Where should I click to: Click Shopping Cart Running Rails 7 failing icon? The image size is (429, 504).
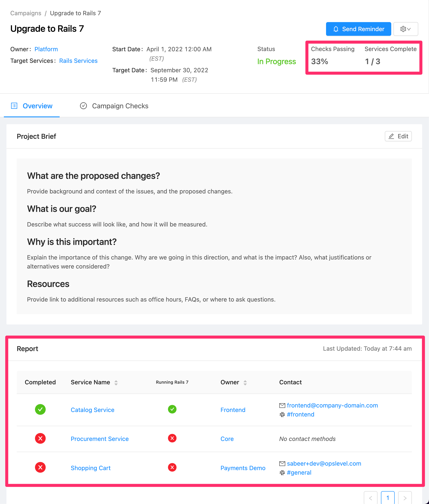coord(172,467)
